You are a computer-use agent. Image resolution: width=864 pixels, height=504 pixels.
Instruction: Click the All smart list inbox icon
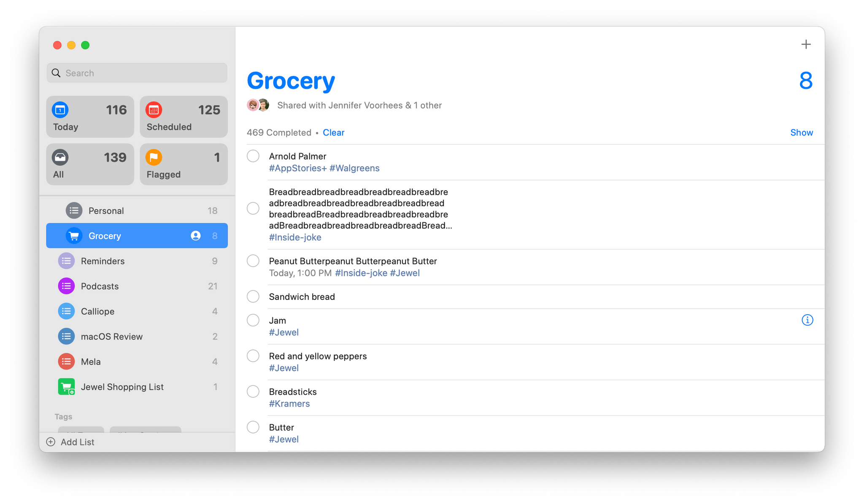(x=61, y=157)
